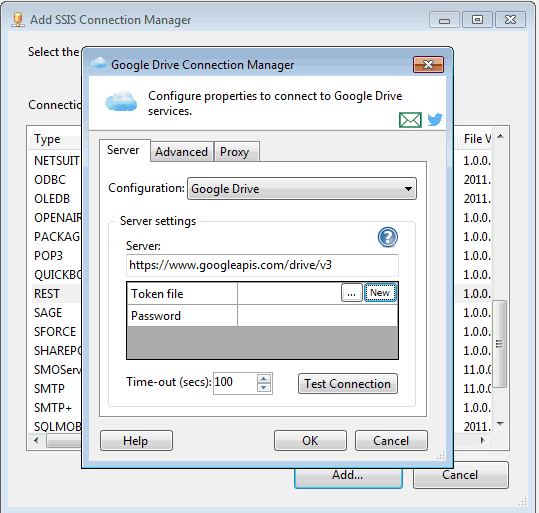Click New to create a token file

pos(380,293)
